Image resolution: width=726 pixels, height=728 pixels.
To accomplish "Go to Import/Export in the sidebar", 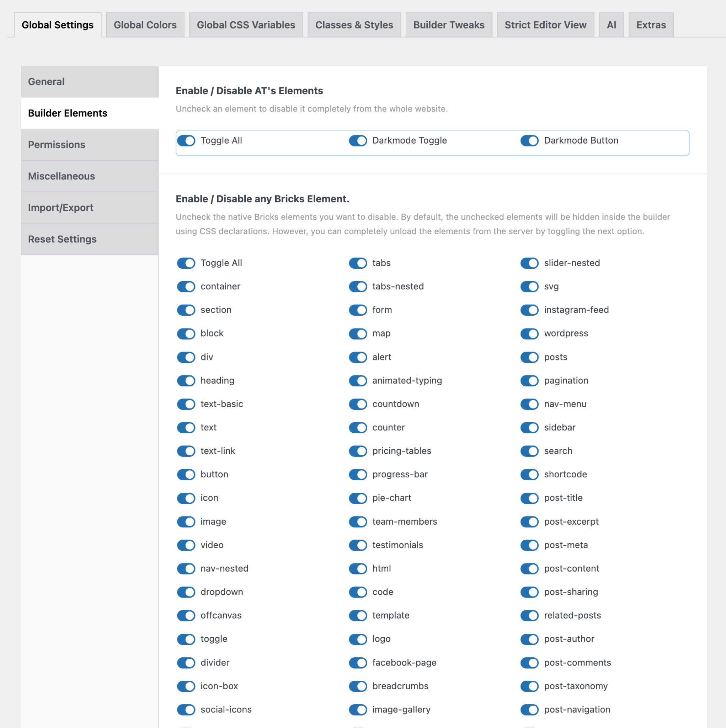I will point(90,208).
